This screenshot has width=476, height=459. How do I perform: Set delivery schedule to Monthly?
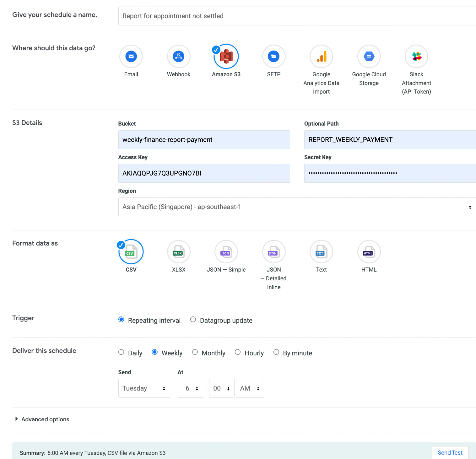point(195,352)
